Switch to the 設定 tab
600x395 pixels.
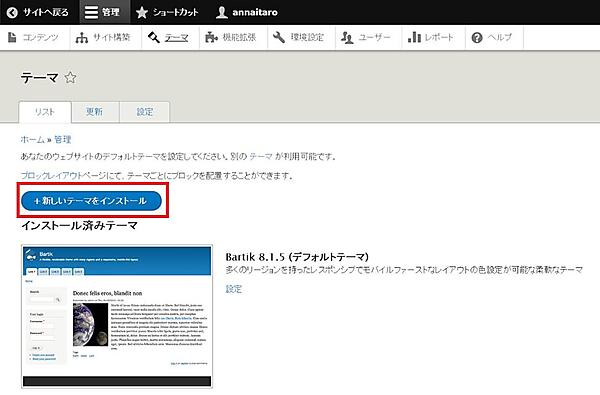coord(145,112)
